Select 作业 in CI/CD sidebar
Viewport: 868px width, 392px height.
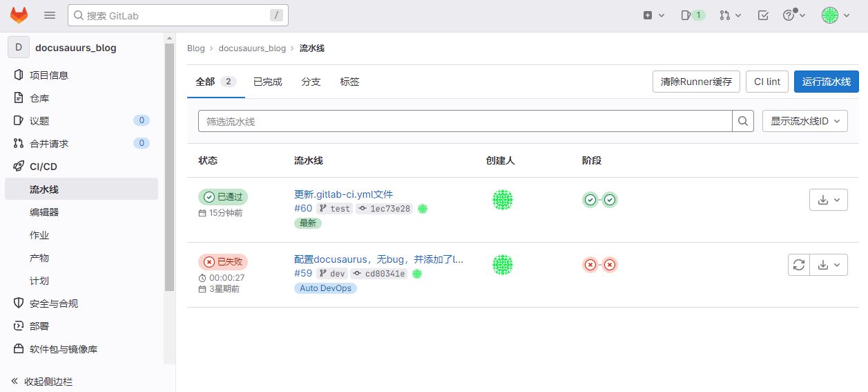click(39, 235)
